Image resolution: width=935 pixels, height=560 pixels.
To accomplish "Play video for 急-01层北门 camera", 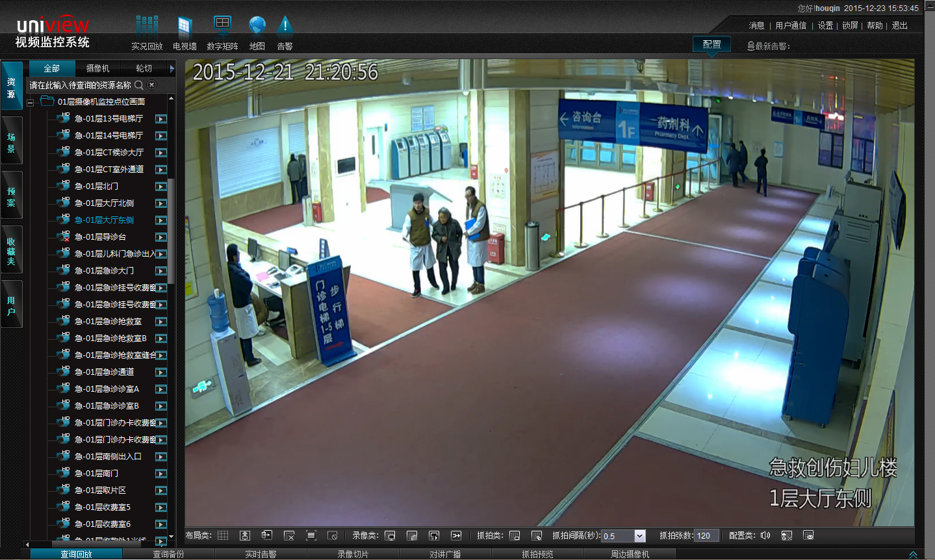I will click(161, 186).
